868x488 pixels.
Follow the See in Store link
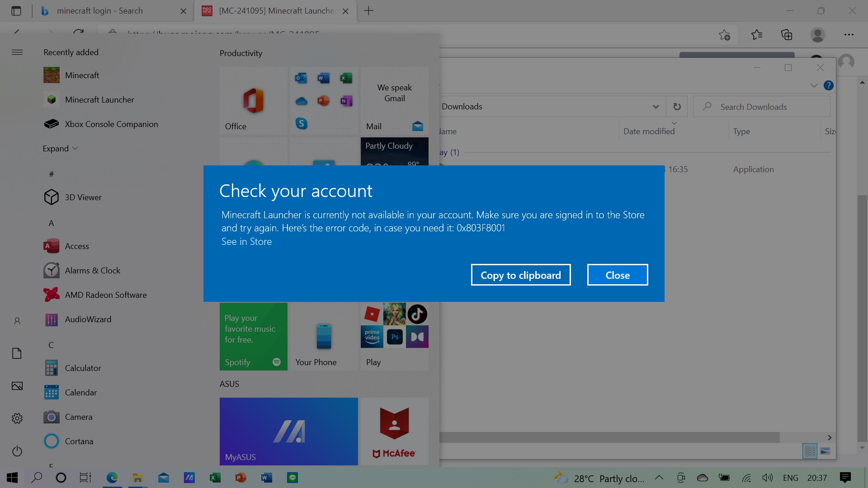tap(246, 241)
